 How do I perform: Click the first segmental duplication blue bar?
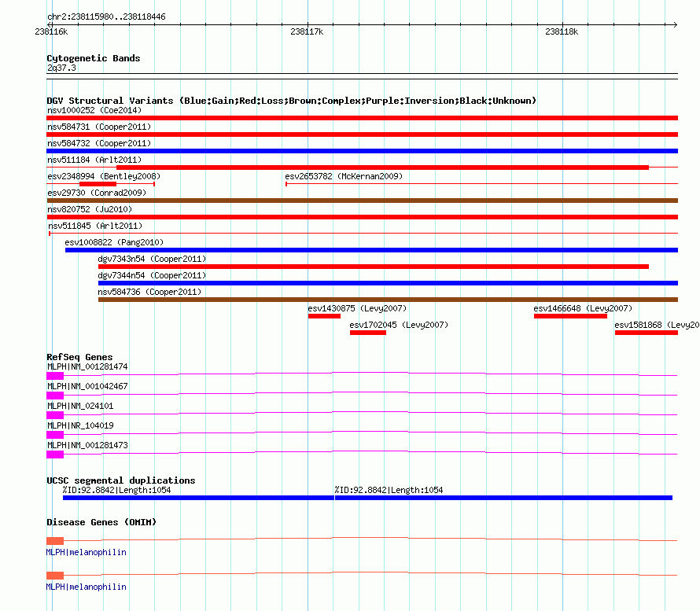pyautogui.click(x=198, y=498)
